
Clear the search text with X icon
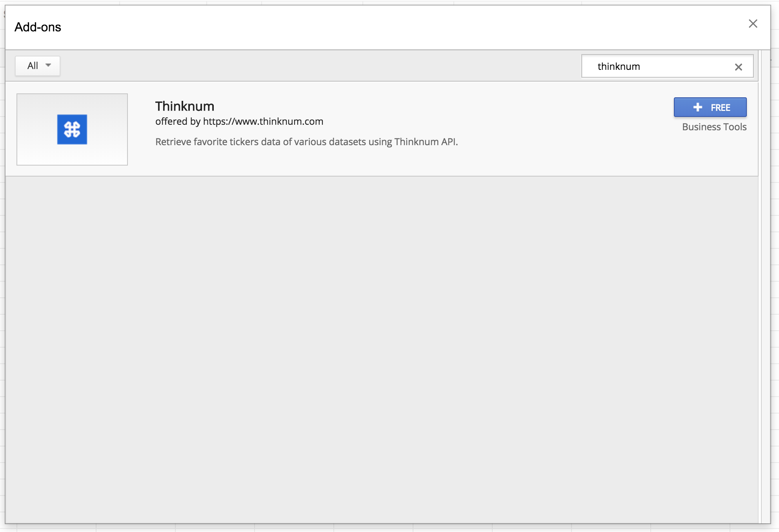point(738,67)
